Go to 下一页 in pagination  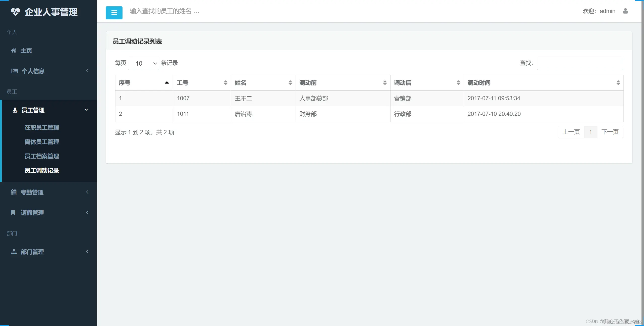tap(610, 132)
